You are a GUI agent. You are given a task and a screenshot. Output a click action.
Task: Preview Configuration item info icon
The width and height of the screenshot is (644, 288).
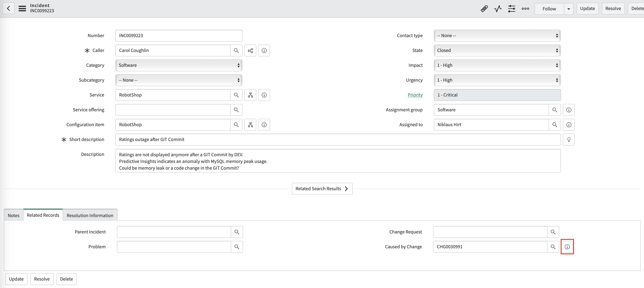click(264, 125)
